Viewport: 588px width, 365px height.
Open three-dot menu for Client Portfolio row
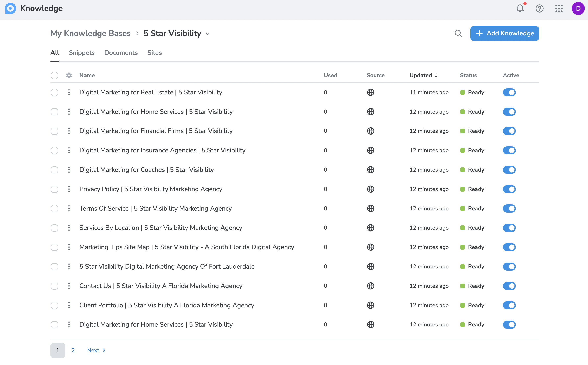coord(69,305)
